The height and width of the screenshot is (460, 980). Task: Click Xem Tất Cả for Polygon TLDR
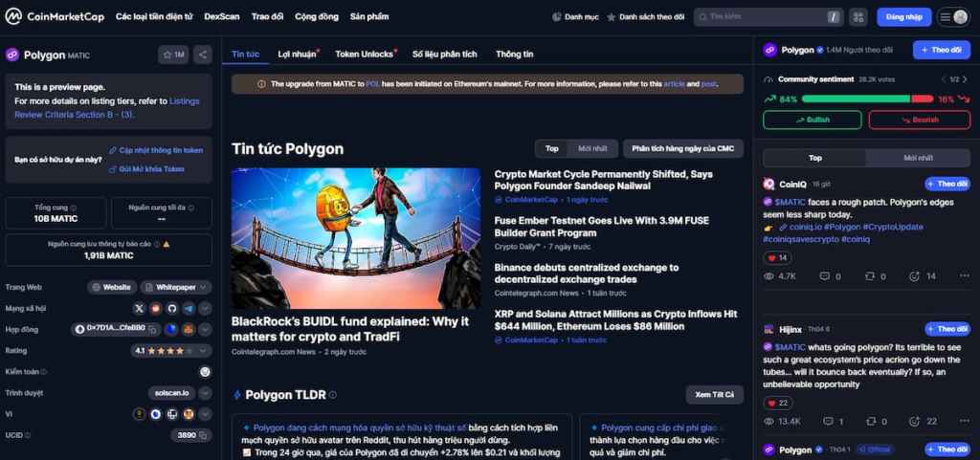coord(714,395)
